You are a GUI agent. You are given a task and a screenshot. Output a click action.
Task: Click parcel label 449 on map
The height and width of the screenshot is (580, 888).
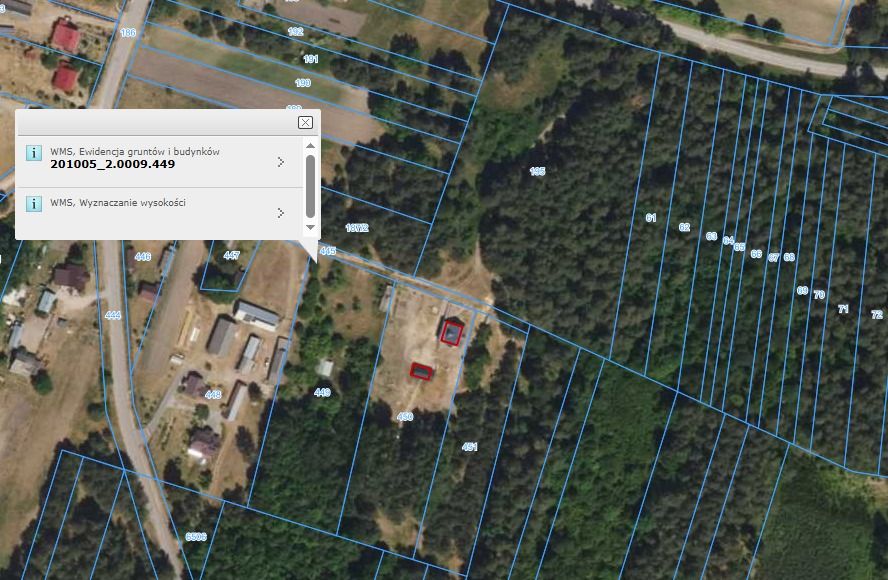pos(322,392)
